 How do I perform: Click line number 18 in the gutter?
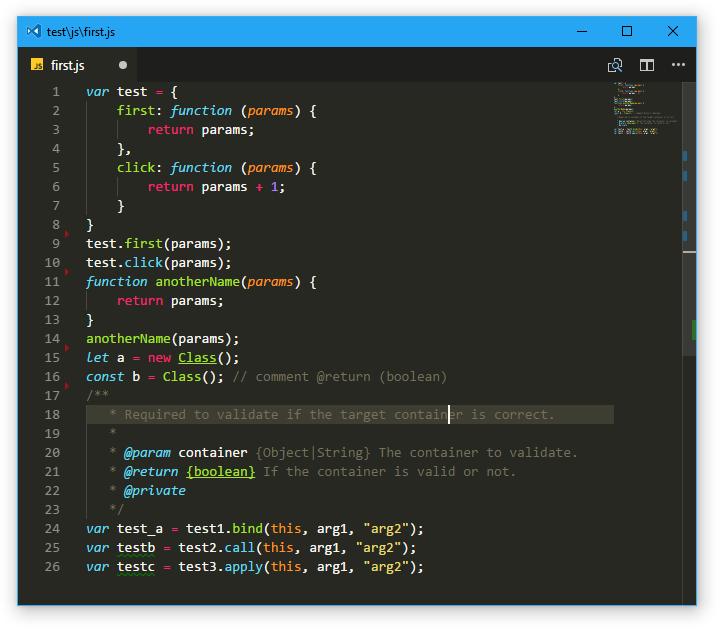point(52,415)
